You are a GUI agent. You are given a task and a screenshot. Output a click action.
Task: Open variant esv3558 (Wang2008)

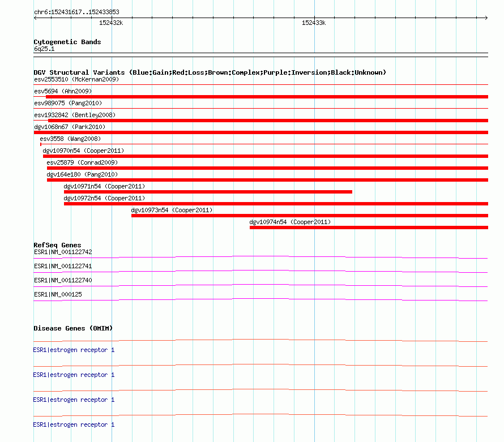(70, 139)
